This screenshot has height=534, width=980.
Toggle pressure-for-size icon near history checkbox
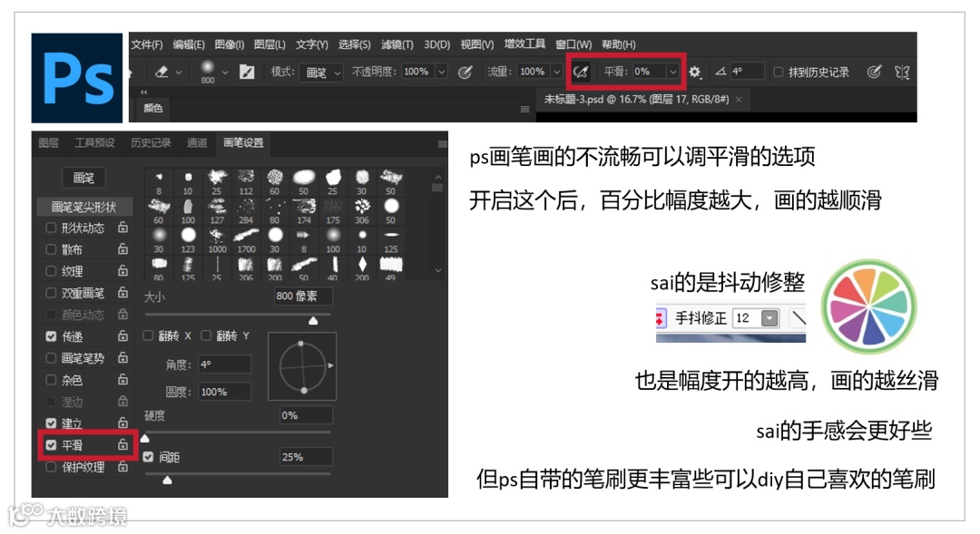tap(874, 72)
